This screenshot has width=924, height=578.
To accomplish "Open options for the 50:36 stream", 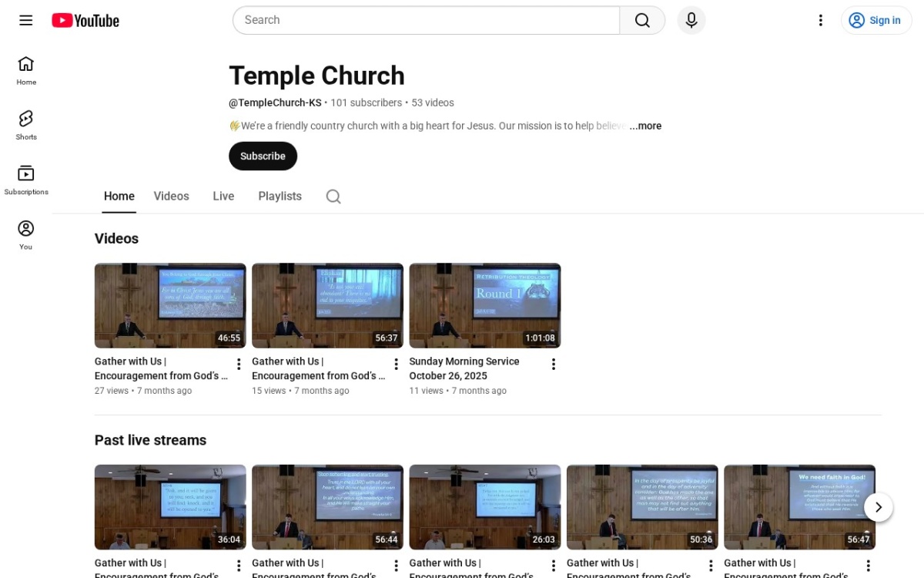I will pyautogui.click(x=711, y=566).
